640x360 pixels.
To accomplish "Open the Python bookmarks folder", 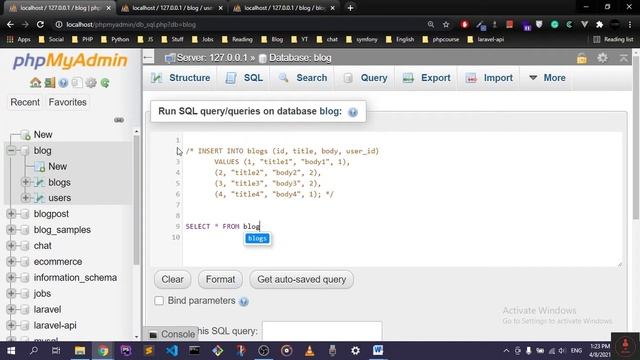I will 115,40.
